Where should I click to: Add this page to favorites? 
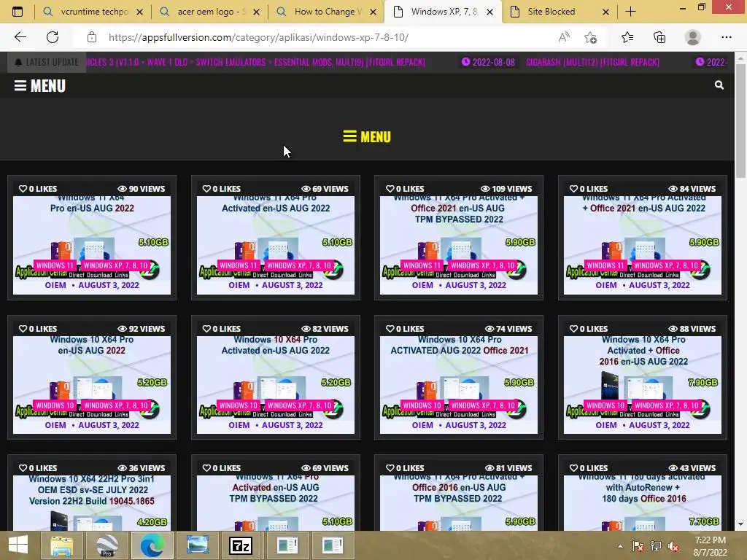(590, 37)
